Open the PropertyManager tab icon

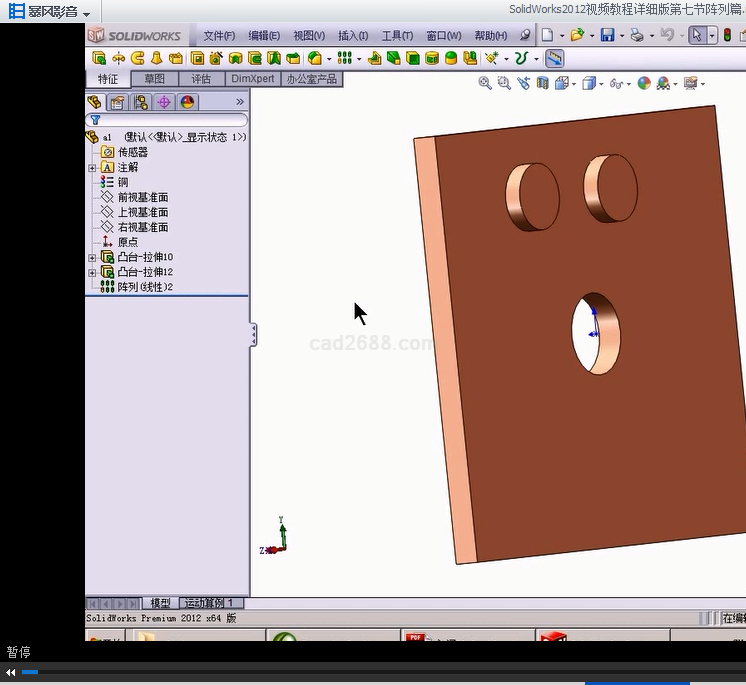coord(118,102)
